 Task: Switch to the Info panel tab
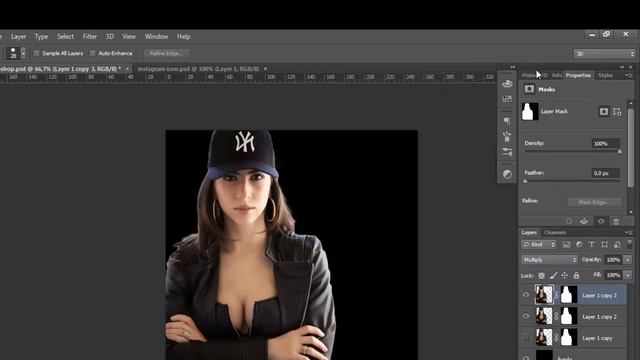[x=557, y=75]
